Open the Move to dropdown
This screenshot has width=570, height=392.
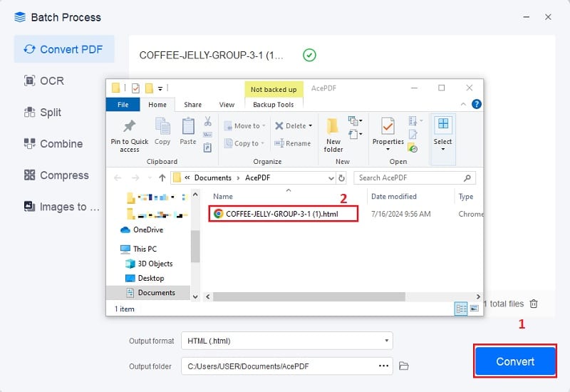pos(244,126)
